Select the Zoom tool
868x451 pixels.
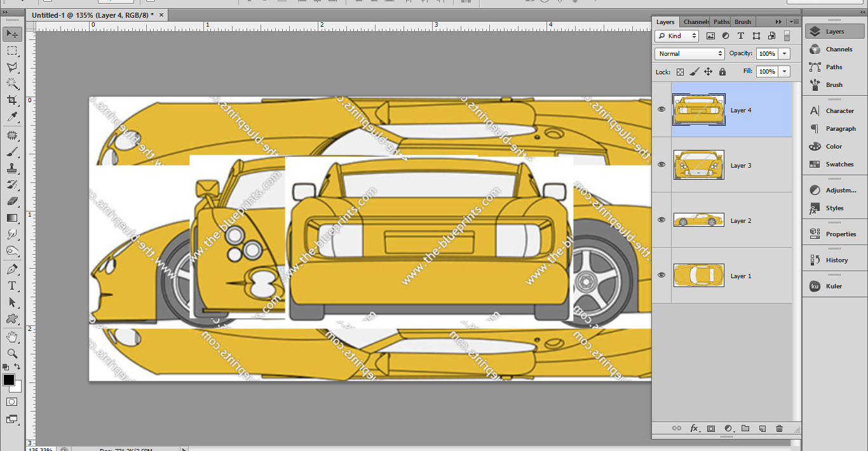pos(12,353)
